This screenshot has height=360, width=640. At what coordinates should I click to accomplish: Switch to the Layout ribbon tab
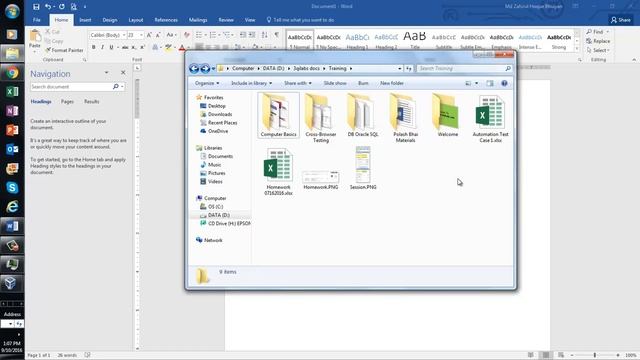click(136, 20)
